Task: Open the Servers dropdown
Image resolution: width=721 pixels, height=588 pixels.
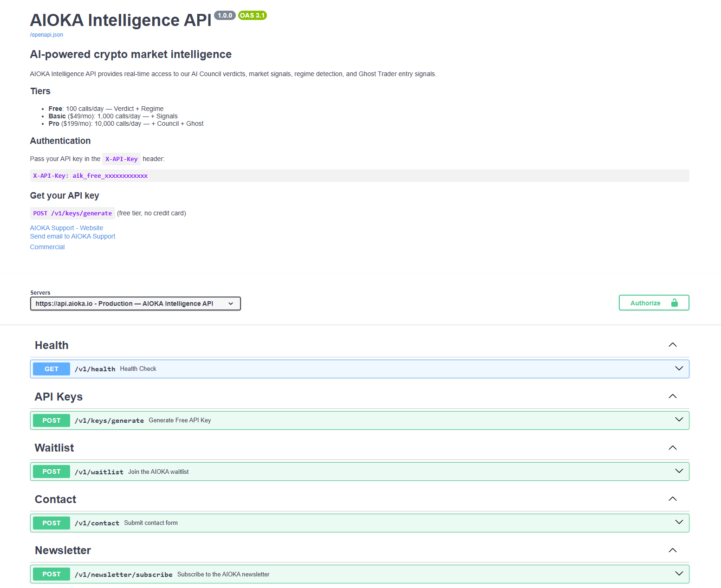Action: tap(136, 304)
